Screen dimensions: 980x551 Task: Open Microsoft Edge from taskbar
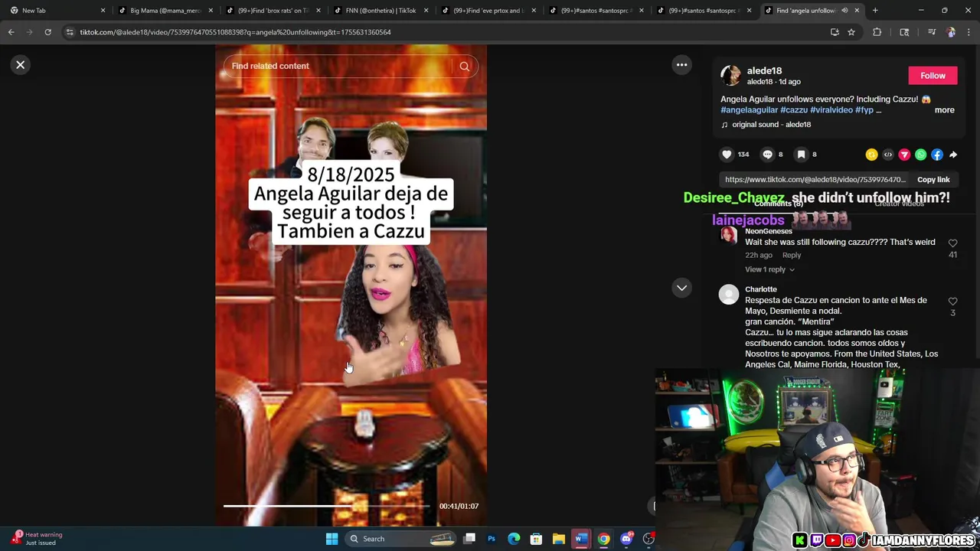[x=514, y=539]
